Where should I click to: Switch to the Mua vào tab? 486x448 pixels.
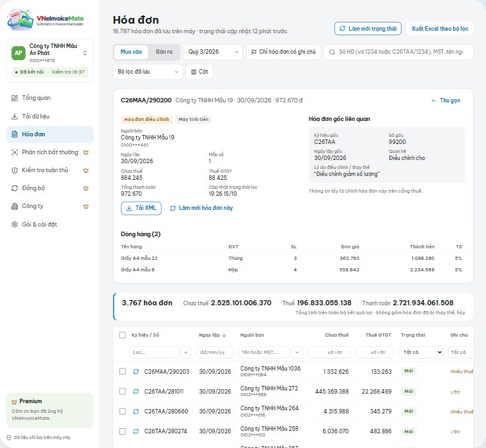pos(131,52)
